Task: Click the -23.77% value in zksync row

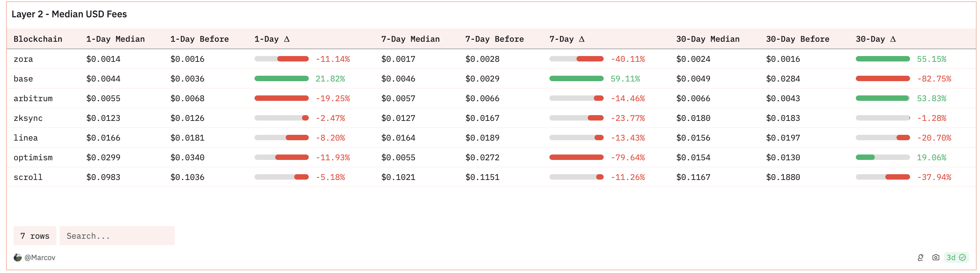Action: (x=628, y=119)
